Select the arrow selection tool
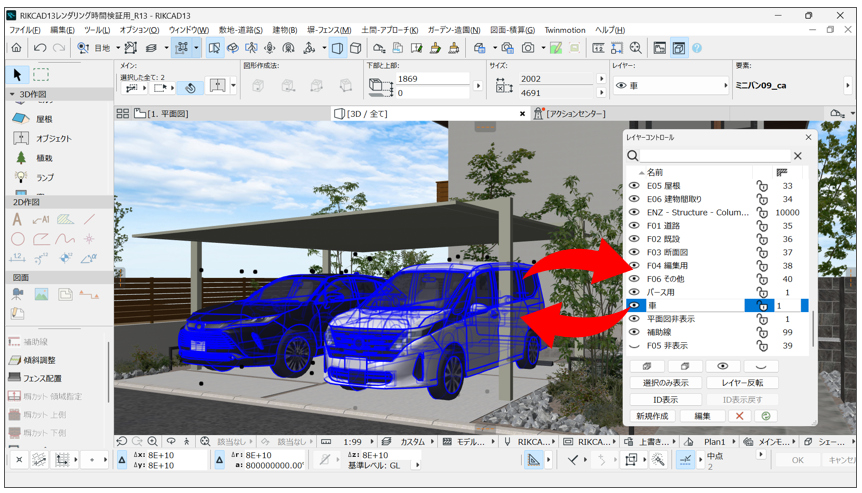The image size is (862, 493). [17, 75]
